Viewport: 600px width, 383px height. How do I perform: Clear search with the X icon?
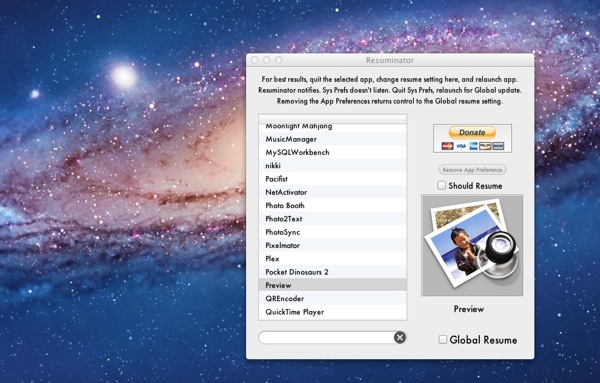400,337
